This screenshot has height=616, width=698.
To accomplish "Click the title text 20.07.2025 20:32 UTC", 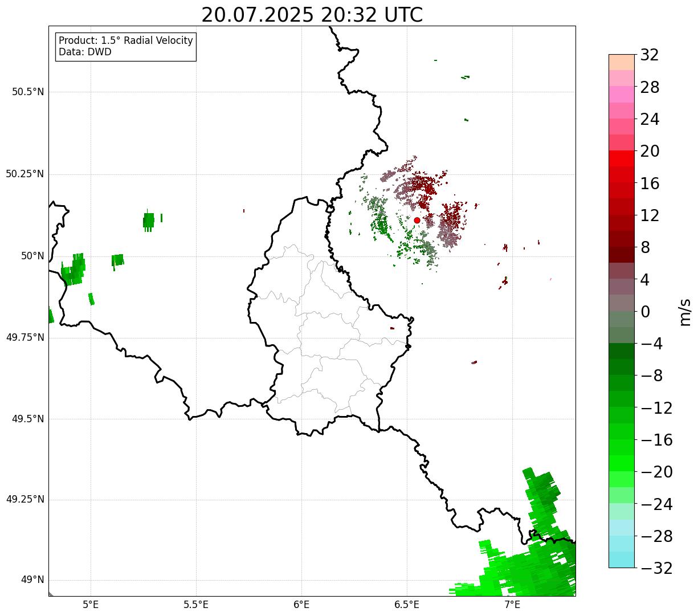I will 312,15.
